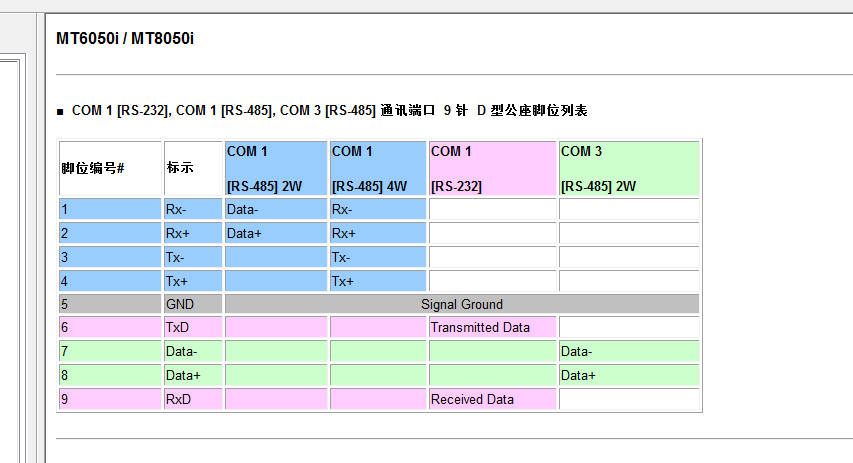Screen dimensions: 853x463
Task: Click the RxD label cell
Action: click(x=192, y=399)
